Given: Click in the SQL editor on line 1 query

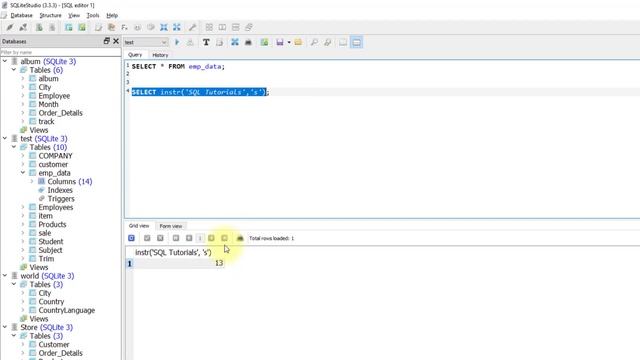Looking at the screenshot, I should tap(178, 66).
